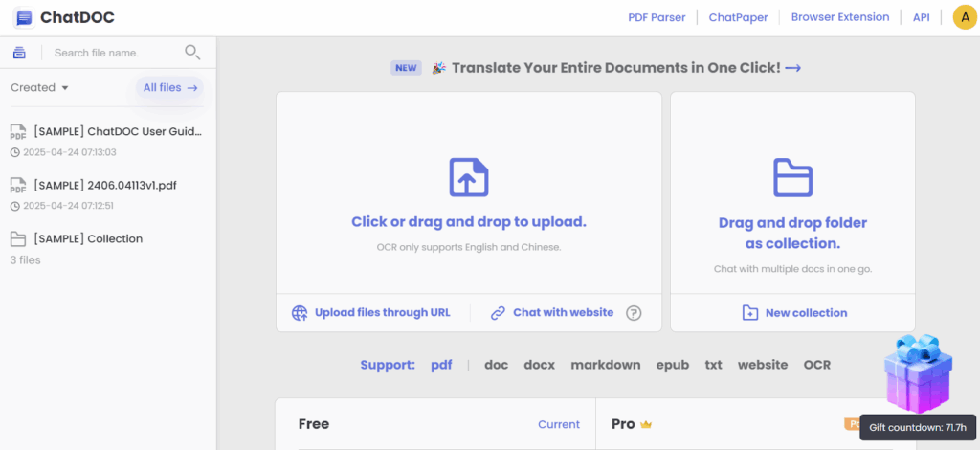Image resolution: width=980 pixels, height=450 pixels.
Task: Open [SAMPLE] ChatDOC User Guide file
Action: click(118, 132)
